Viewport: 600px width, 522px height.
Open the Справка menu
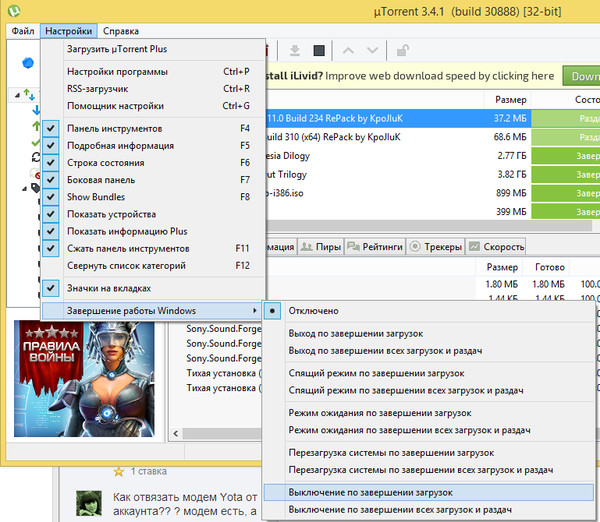121,31
